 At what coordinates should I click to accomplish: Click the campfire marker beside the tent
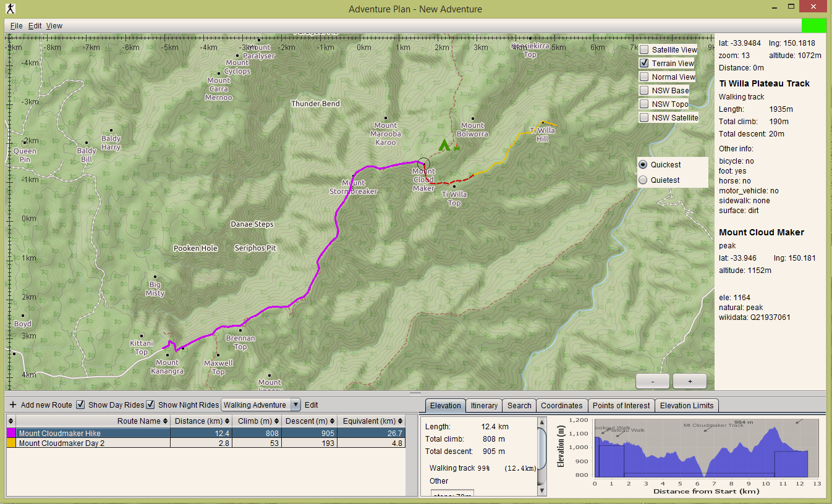(457, 148)
